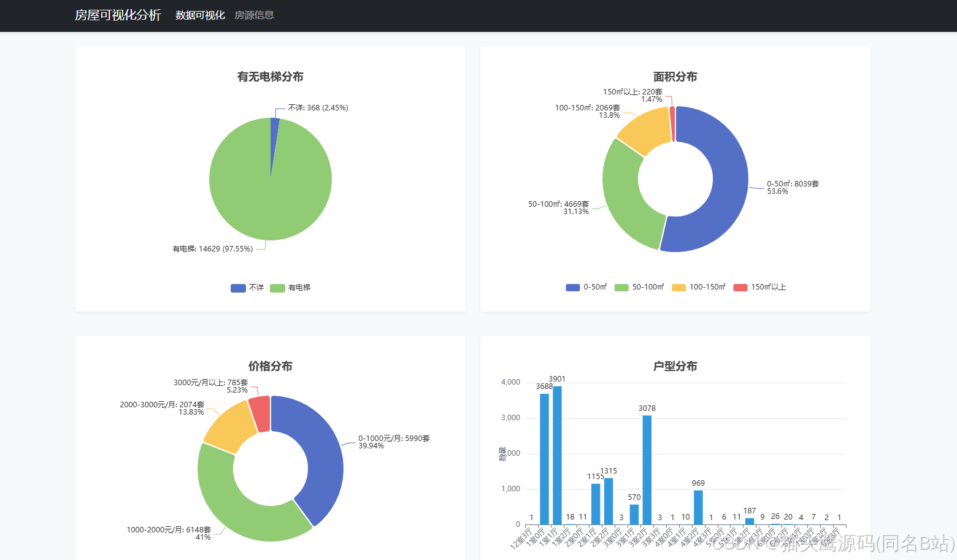
Task: Click the 100-150㎡: 2069套 label
Action: point(588,112)
